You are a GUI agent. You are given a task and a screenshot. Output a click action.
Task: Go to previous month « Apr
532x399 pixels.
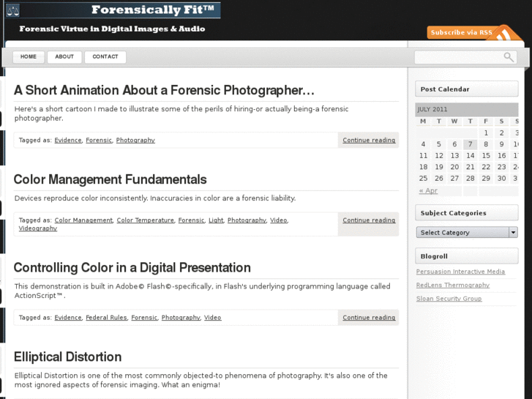click(x=428, y=190)
